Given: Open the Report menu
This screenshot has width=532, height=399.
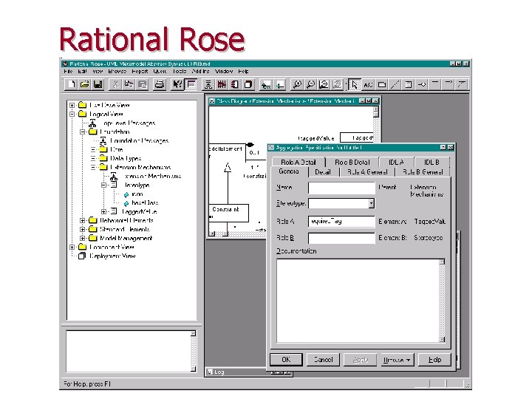Looking at the screenshot, I should tap(140, 71).
